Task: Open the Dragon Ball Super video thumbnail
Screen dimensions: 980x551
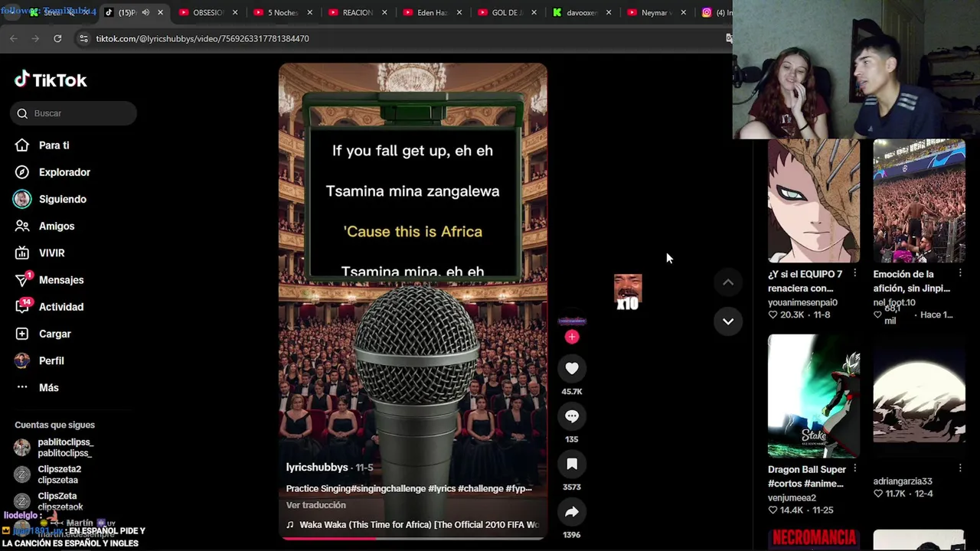Action: point(814,396)
